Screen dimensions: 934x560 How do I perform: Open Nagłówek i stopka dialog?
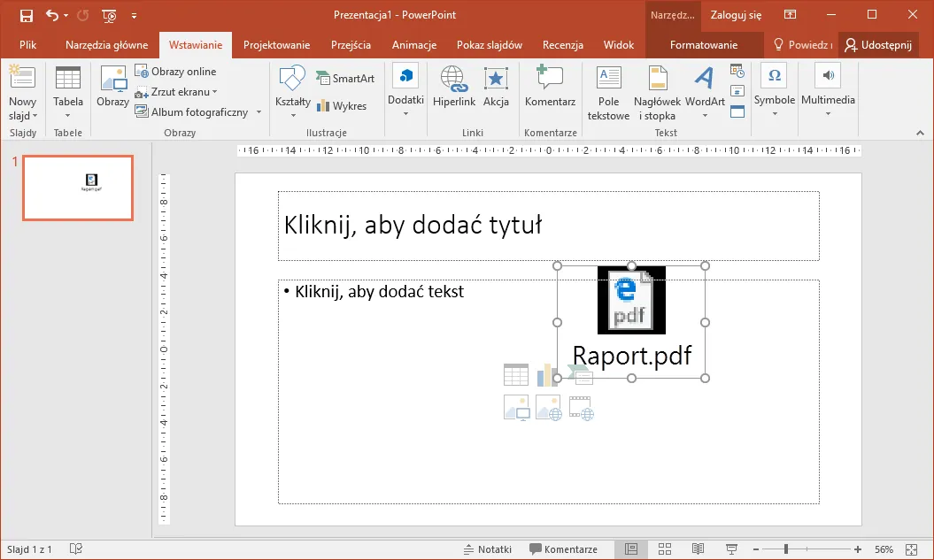pos(657,93)
